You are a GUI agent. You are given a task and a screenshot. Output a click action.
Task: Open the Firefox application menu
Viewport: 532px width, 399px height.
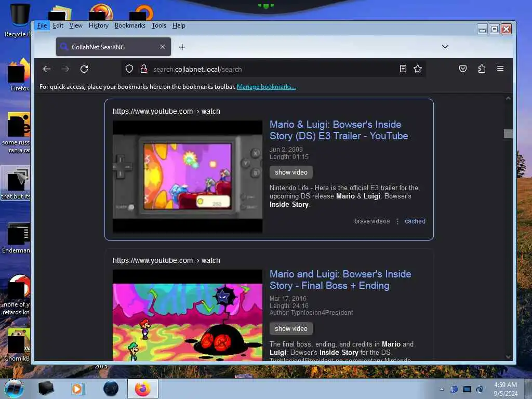[x=500, y=69]
